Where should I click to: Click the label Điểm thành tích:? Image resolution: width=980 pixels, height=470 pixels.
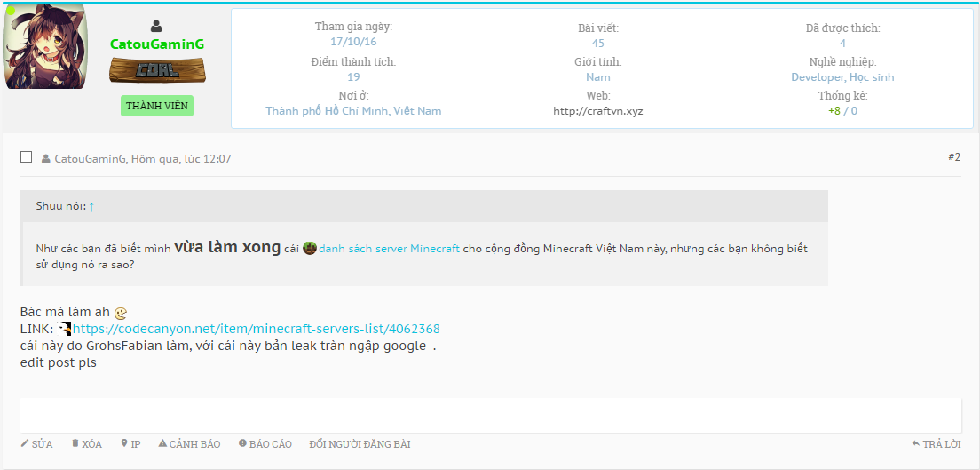(354, 61)
